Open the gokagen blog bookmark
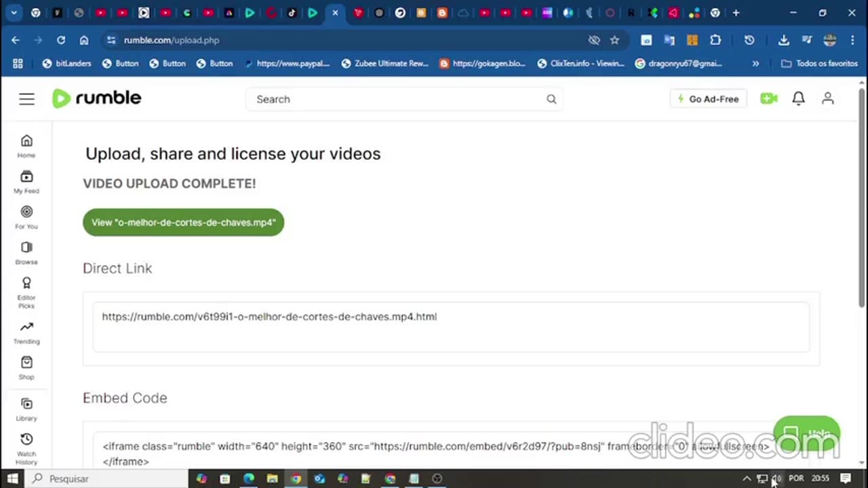The height and width of the screenshot is (488, 868). (x=482, y=63)
